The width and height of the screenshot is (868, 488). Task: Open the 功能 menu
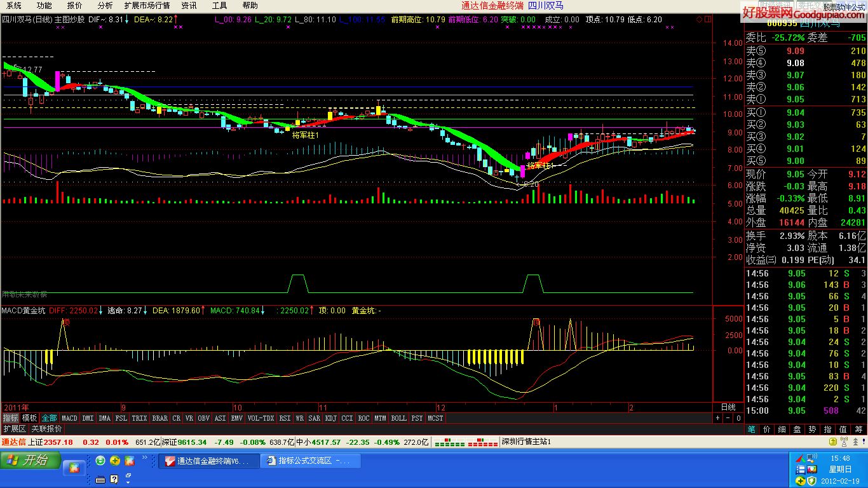(44, 5)
